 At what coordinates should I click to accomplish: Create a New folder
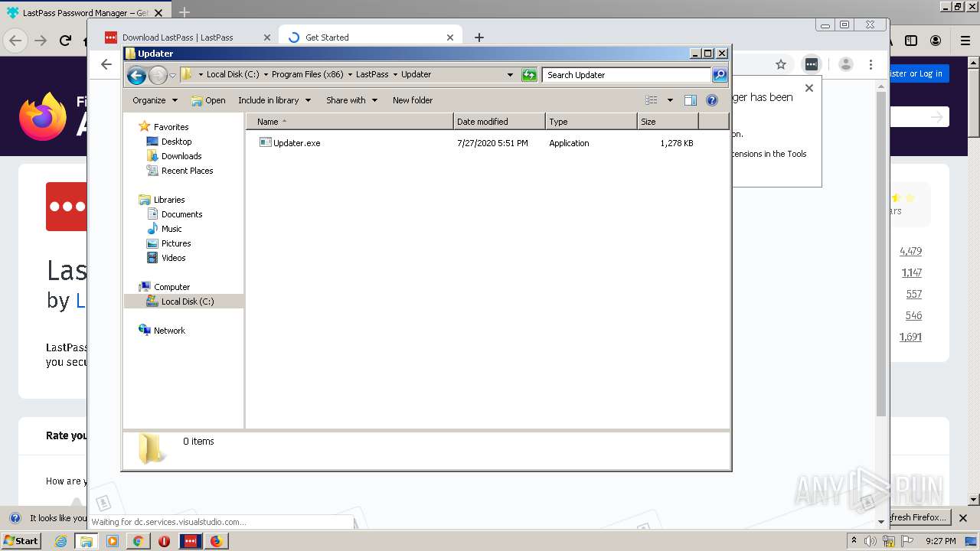coord(413,100)
